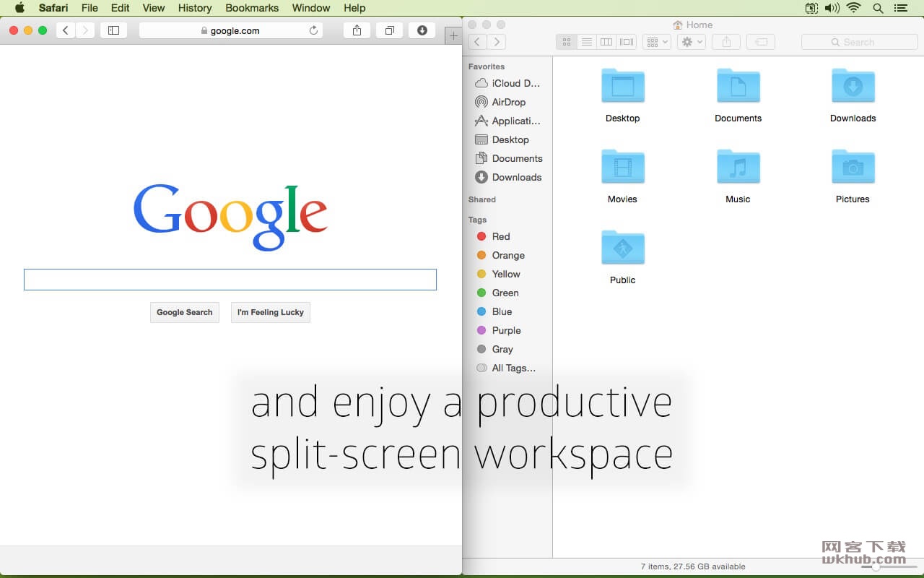Open the View menu
This screenshot has width=924, height=578.
(154, 8)
